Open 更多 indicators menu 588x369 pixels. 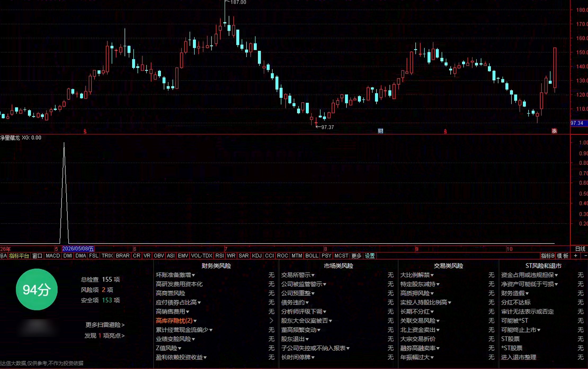[356, 256]
